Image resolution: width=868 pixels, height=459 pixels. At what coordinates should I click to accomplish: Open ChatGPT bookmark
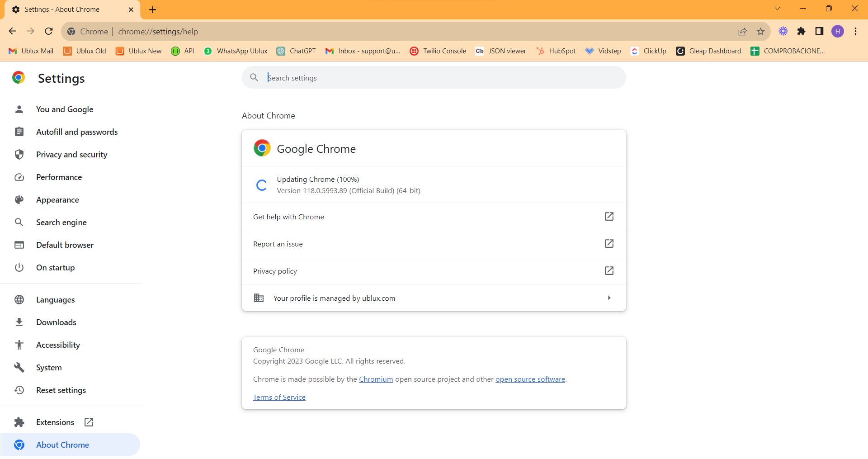coord(297,51)
